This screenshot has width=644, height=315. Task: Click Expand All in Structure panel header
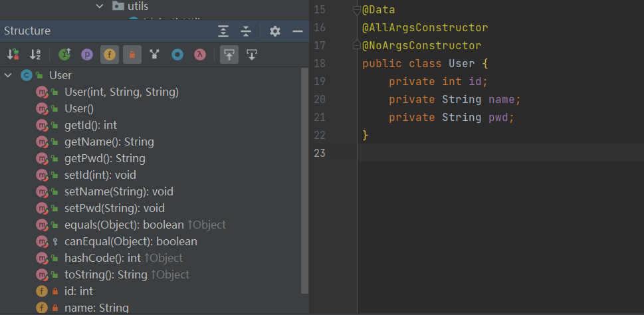tap(223, 31)
